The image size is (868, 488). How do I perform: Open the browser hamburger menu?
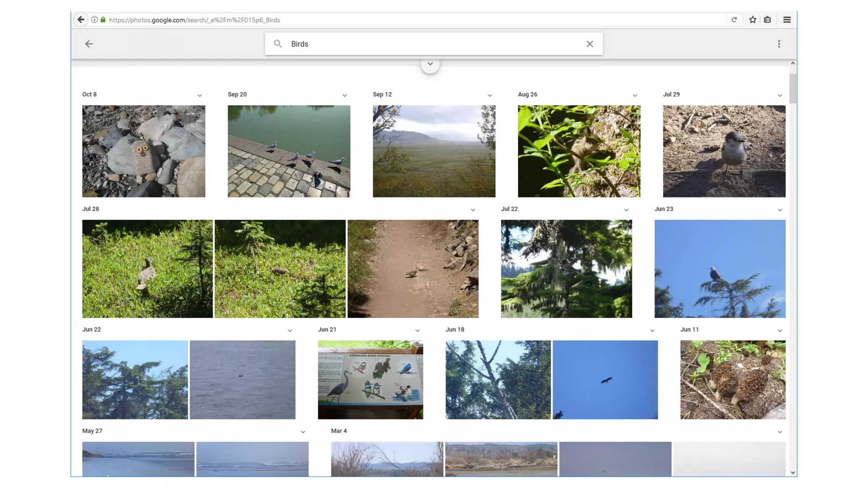(787, 19)
